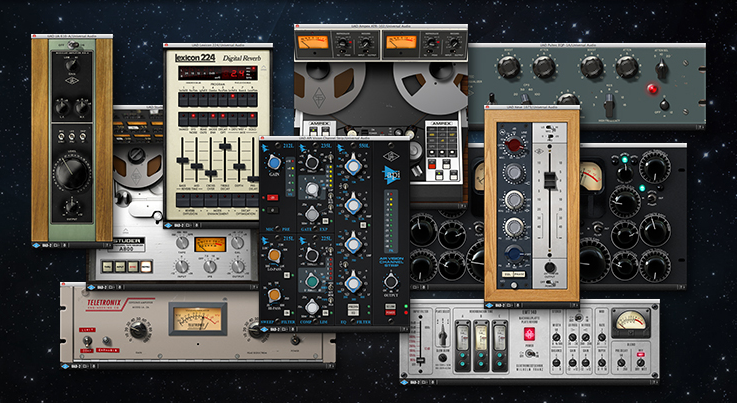Click EMT 140 plate B damper meter

tap(481, 338)
